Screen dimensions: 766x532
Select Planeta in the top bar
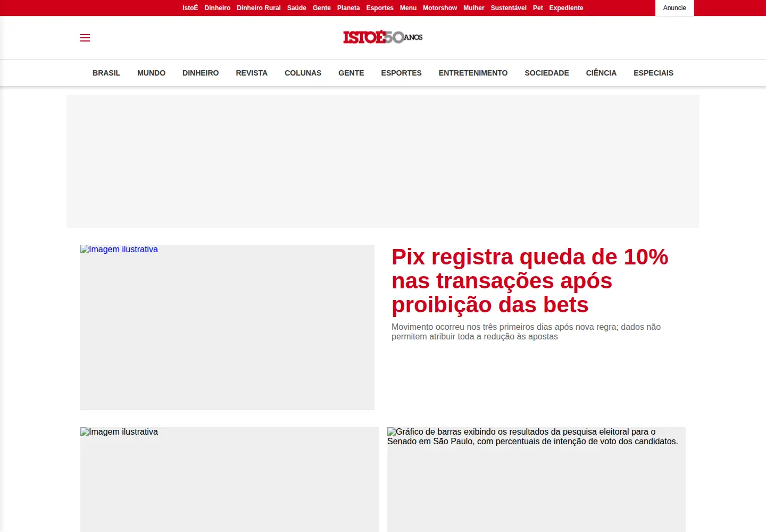pos(348,8)
